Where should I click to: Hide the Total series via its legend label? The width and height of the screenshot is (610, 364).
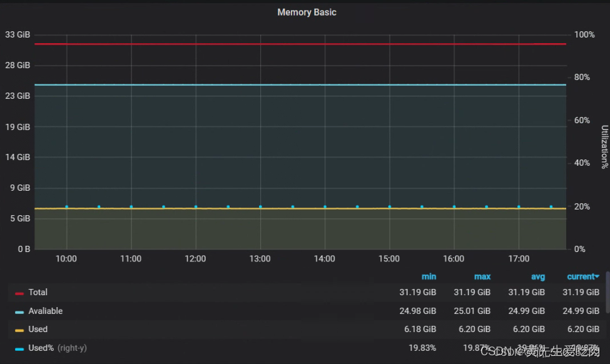coord(37,292)
